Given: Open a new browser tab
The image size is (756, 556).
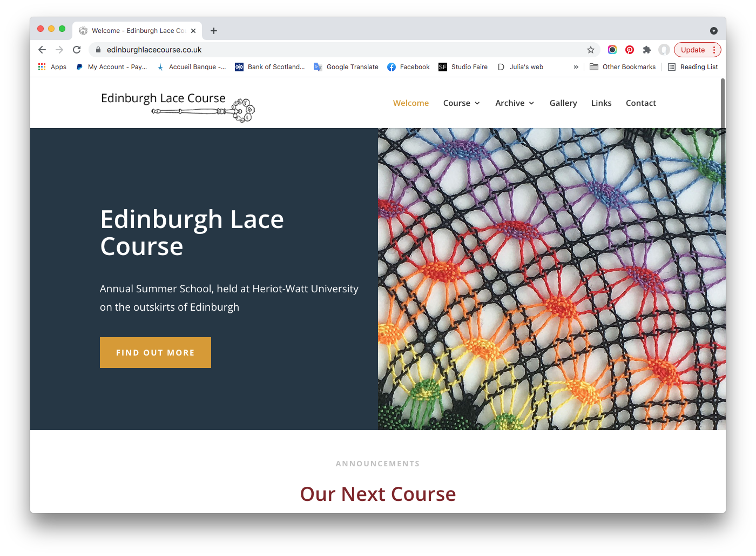Looking at the screenshot, I should click(214, 31).
